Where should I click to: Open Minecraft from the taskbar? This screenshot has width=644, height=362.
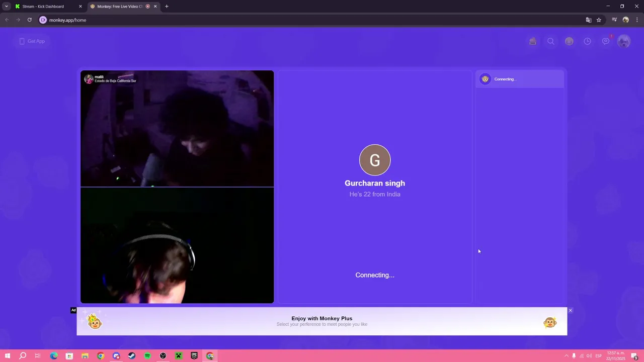178,356
